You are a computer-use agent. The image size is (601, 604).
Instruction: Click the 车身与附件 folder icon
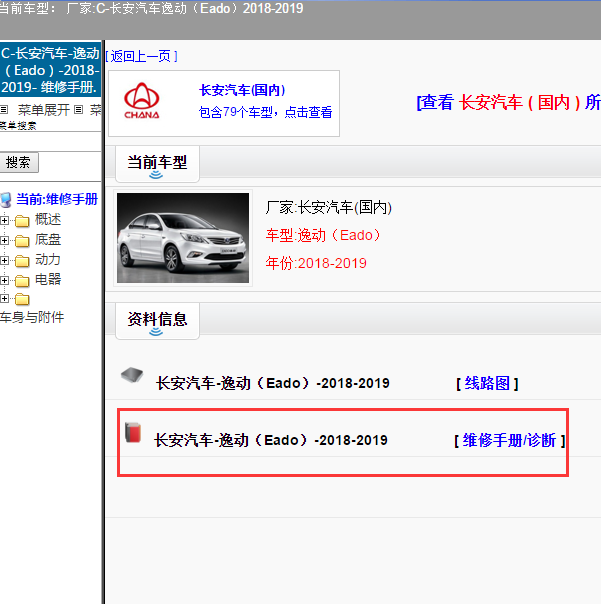coord(22,299)
